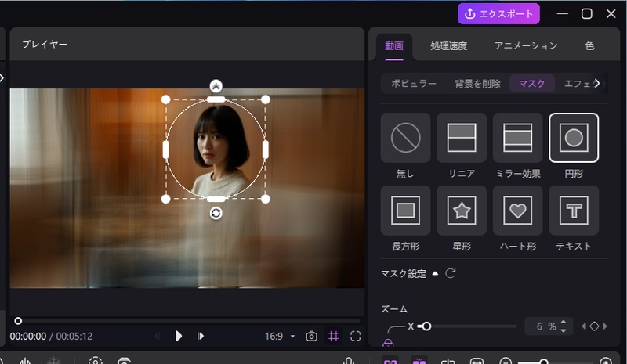
Task: Click the エクスポート export button
Action: 498,13
